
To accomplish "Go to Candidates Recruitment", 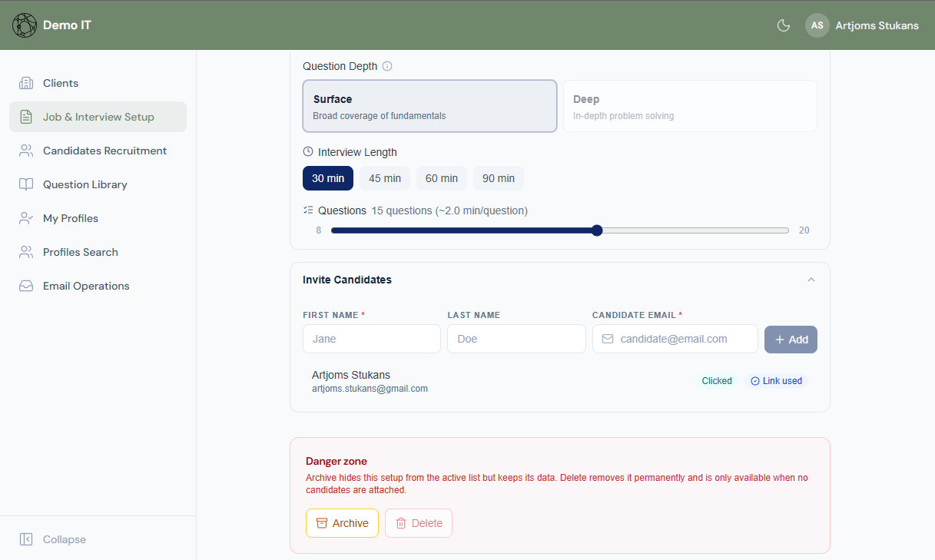I will (98, 151).
